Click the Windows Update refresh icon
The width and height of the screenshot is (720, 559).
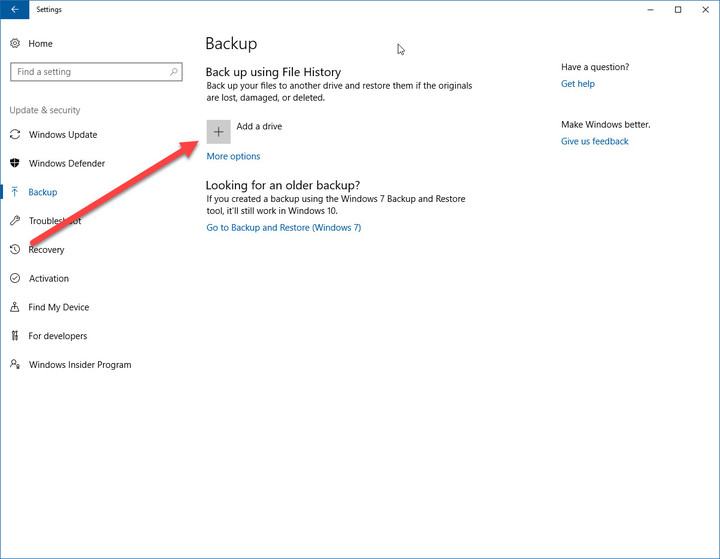pos(15,134)
